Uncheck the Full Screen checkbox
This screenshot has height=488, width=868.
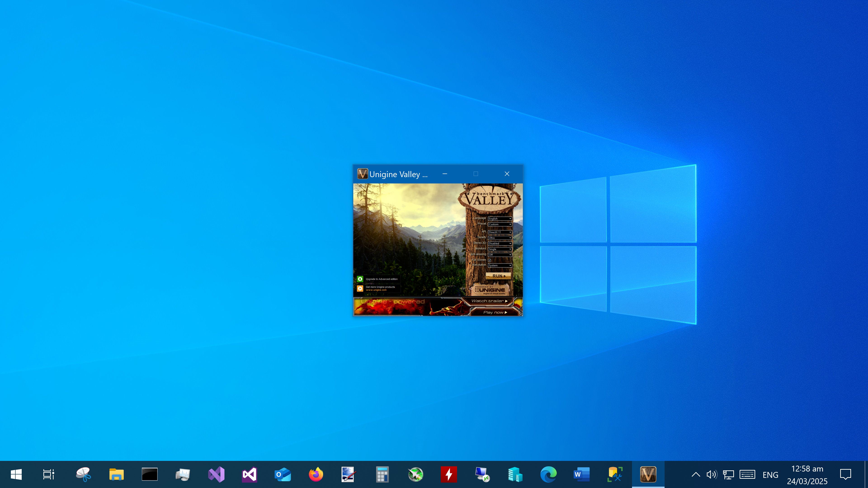tap(490, 260)
